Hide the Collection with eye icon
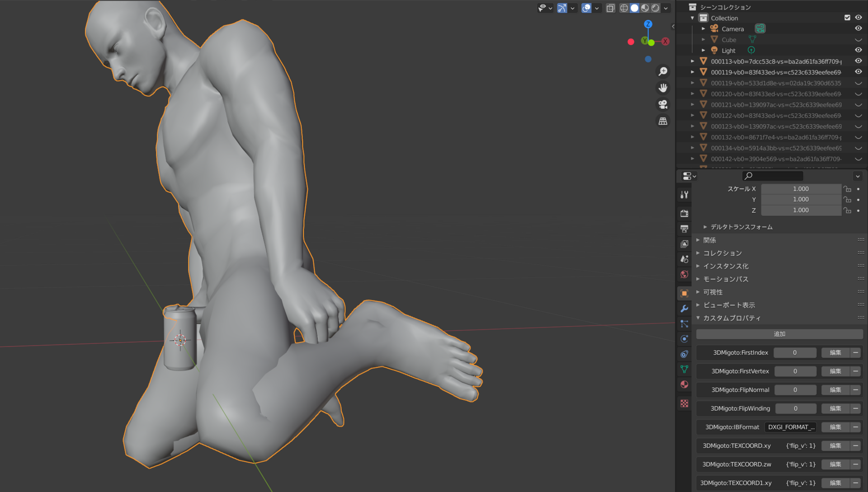This screenshot has height=492, width=868. pyautogui.click(x=858, y=18)
